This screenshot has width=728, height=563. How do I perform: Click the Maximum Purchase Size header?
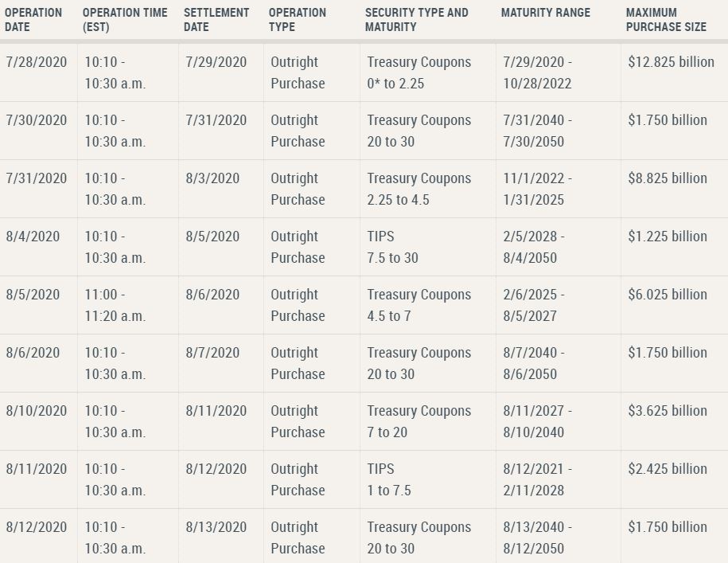tap(666, 20)
